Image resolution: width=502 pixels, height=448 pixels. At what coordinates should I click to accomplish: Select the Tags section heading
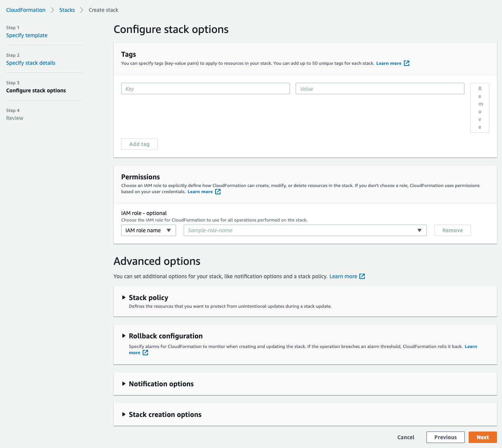tap(128, 54)
